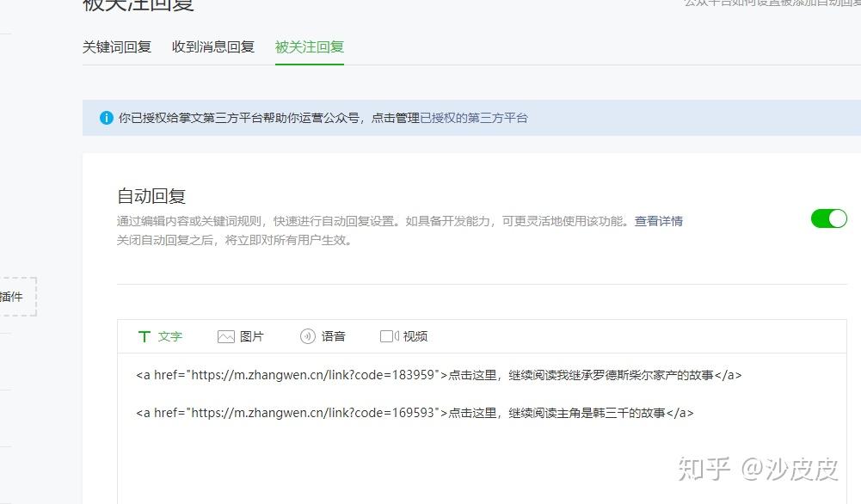The image size is (861, 504).
Task: Toggle auto-reply off using the green switch
Action: pos(828,218)
